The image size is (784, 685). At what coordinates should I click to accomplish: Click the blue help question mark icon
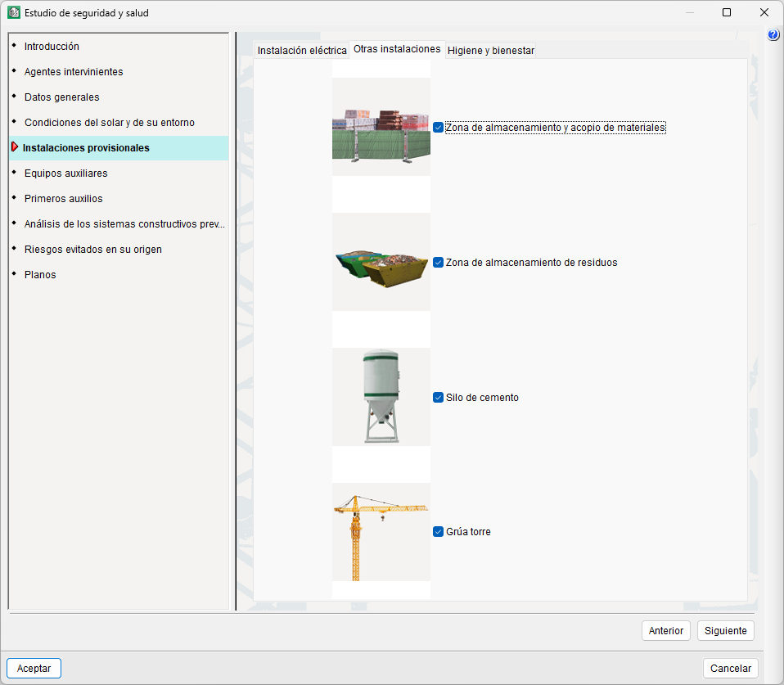click(773, 34)
